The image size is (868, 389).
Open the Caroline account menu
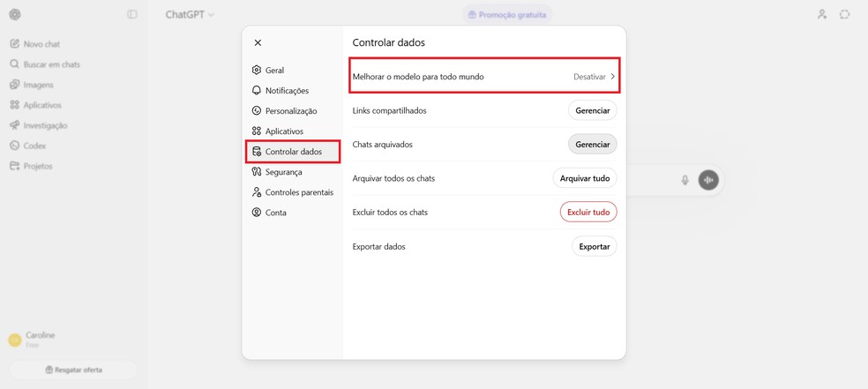tap(40, 340)
